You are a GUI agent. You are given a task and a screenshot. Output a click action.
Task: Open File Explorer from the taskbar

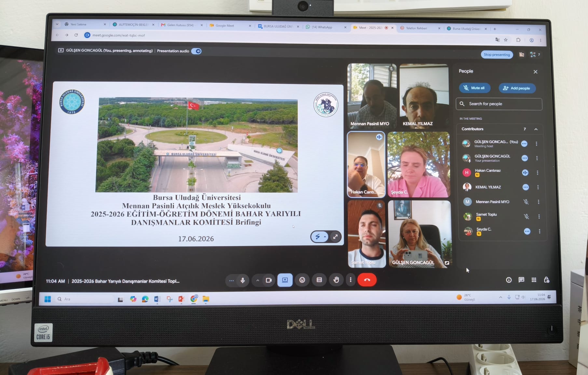click(206, 299)
